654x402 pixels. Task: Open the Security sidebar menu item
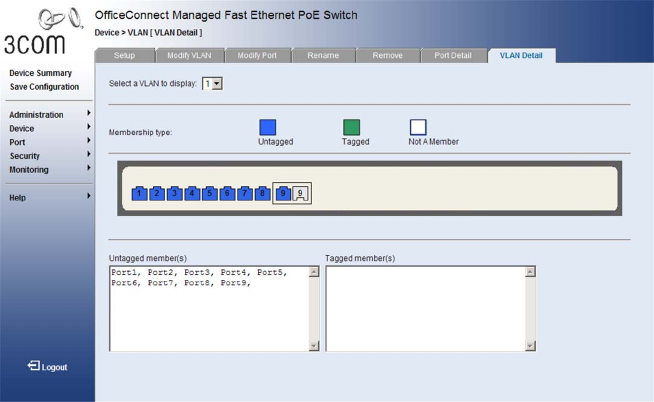pos(25,156)
